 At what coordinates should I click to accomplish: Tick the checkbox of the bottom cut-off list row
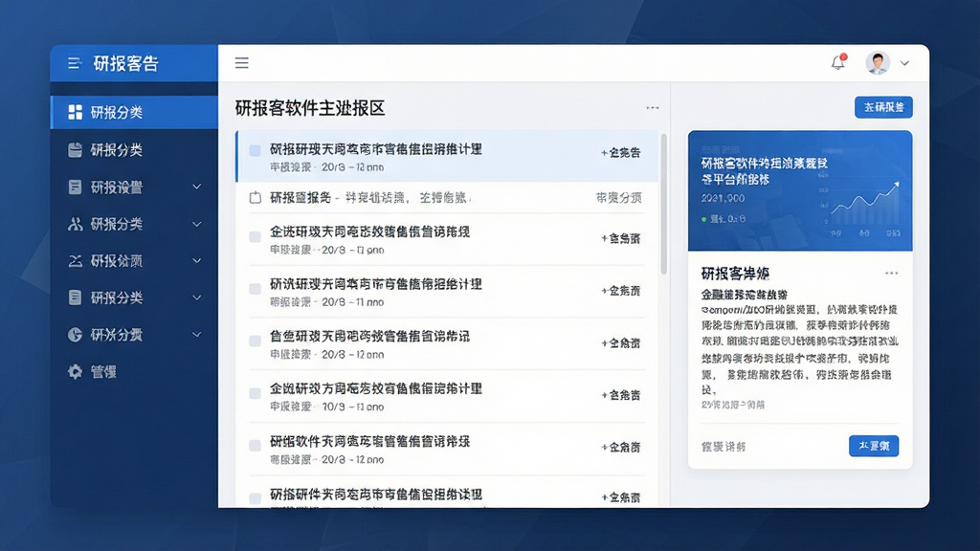255,497
